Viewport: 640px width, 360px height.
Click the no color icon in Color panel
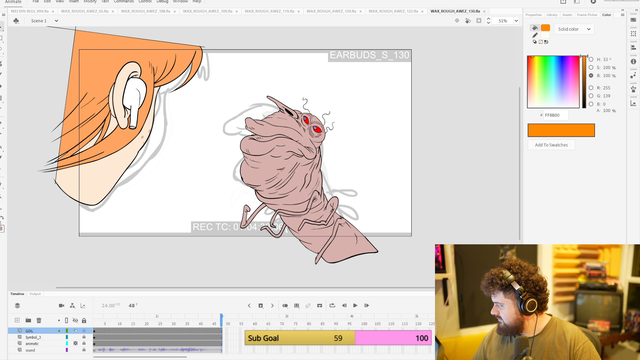pos(540,42)
